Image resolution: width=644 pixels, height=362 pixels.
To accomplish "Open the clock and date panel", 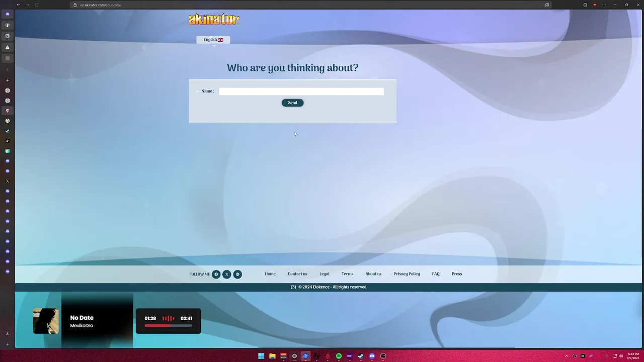I will 633,356.
